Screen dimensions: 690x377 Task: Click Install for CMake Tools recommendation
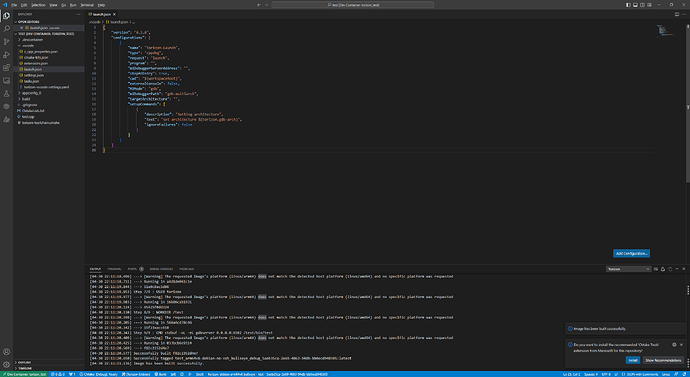pyautogui.click(x=633, y=360)
